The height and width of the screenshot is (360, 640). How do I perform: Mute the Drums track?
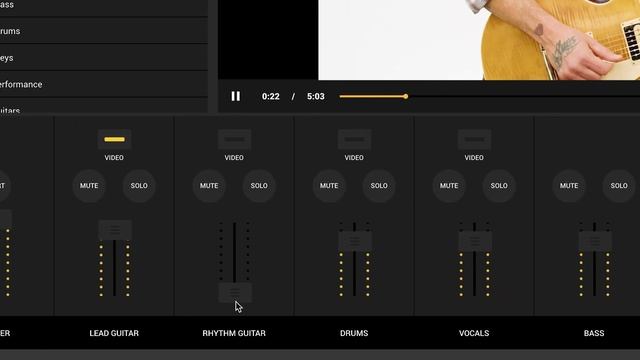tap(329, 186)
